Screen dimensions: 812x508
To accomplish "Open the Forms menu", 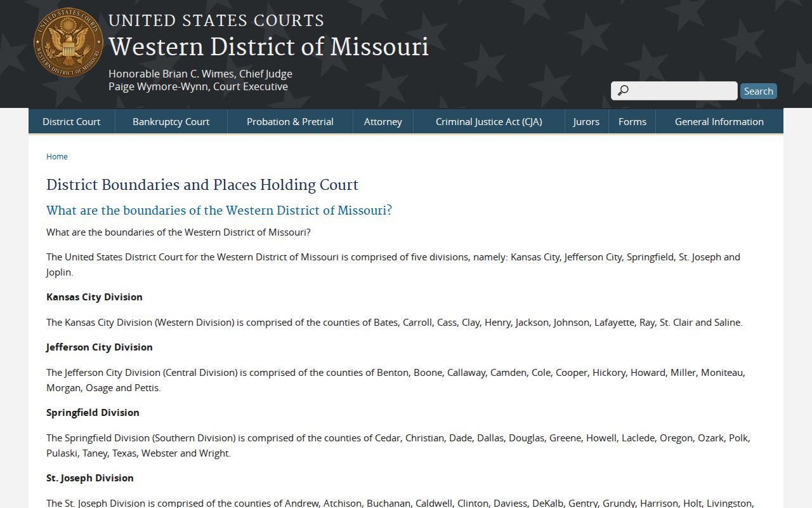I will 632,121.
